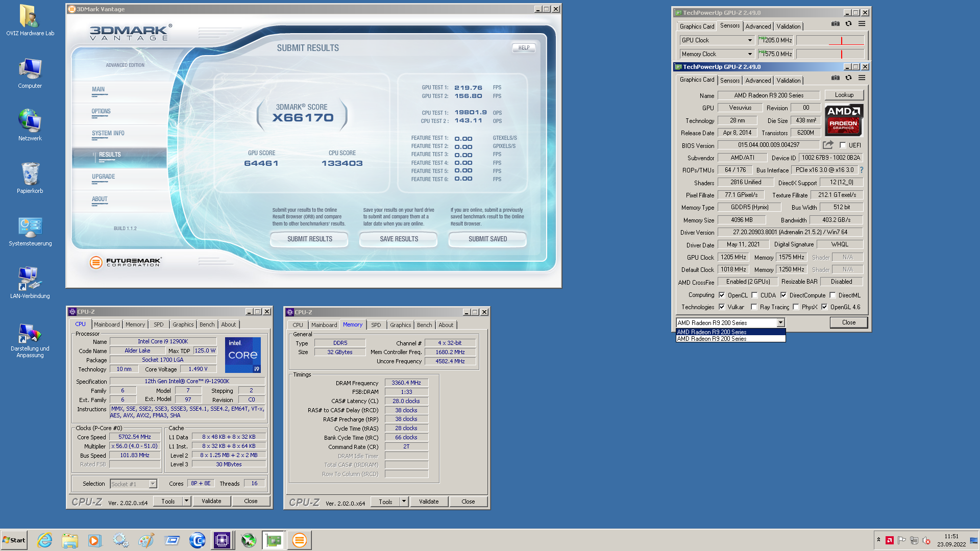The image size is (980, 551).
Task: Click the Lookup button in GPU-Z
Action: (x=844, y=95)
